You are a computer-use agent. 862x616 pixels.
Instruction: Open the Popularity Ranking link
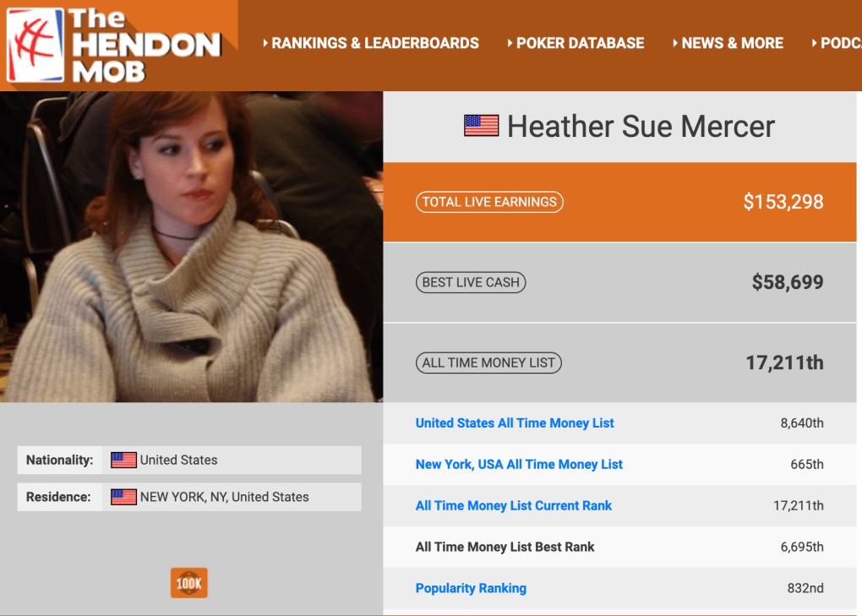471,588
